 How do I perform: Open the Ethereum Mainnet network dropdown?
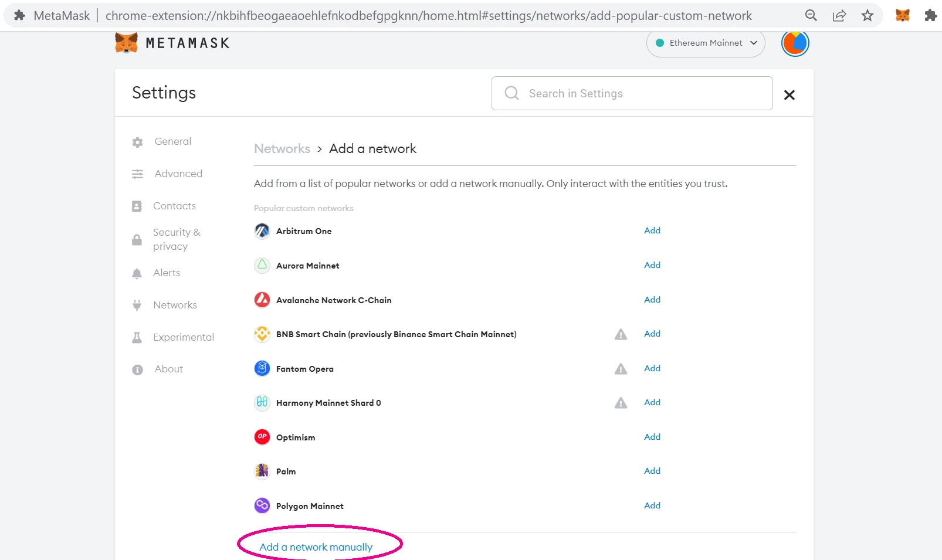point(706,43)
